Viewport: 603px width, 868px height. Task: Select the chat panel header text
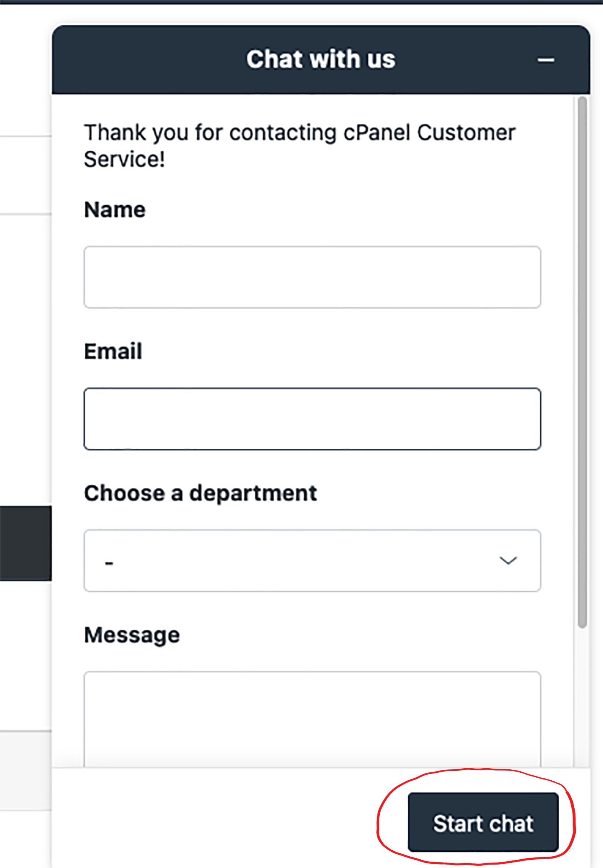tap(321, 59)
